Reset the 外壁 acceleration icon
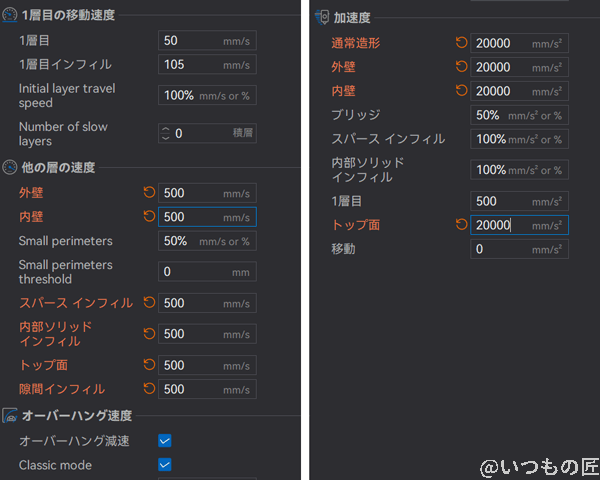 pos(461,67)
